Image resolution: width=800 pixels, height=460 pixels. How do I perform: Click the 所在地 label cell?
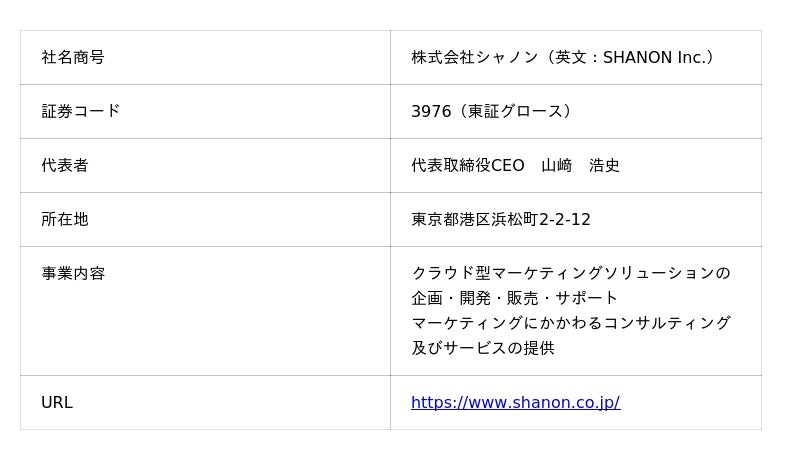click(x=65, y=220)
